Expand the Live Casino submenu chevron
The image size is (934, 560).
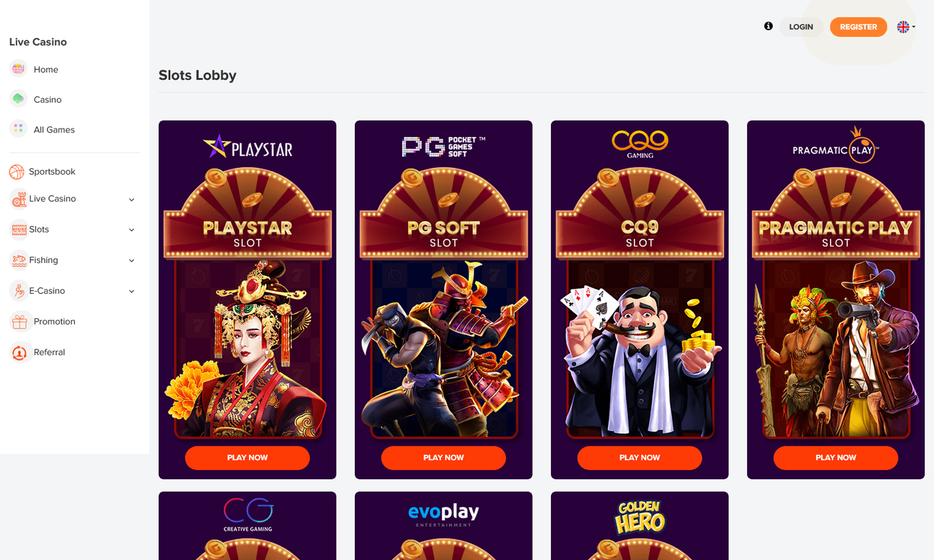132,199
